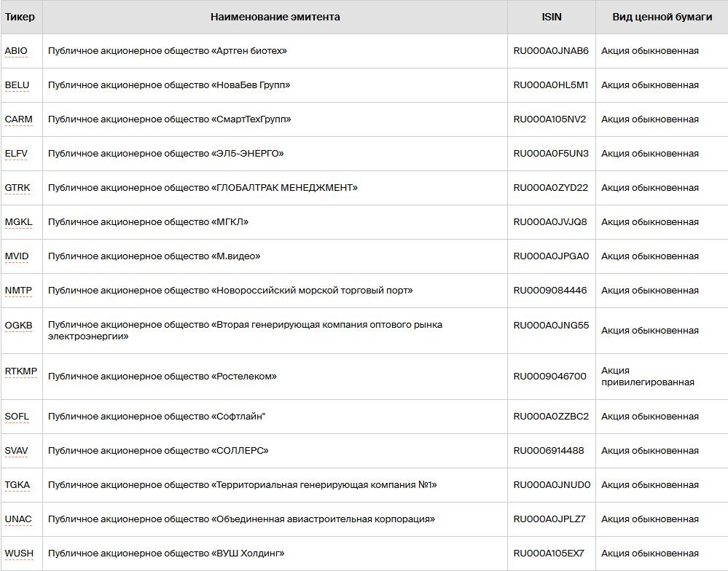The width and height of the screenshot is (728, 571).
Task: Click the Наименование эмитента column header
Action: tap(275, 17)
